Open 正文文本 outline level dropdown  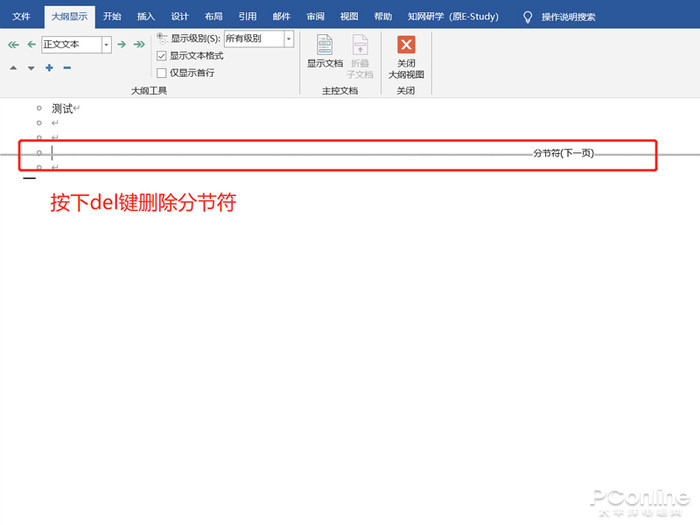pyautogui.click(x=106, y=45)
